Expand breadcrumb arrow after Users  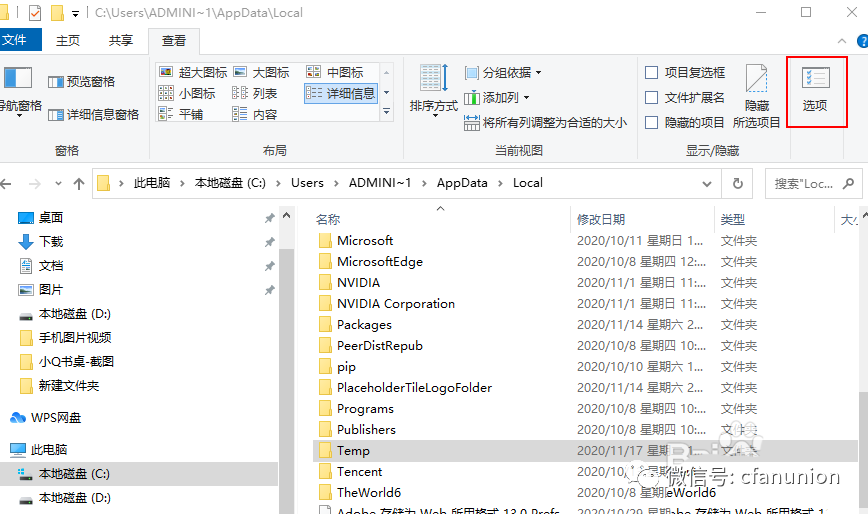[x=336, y=184]
